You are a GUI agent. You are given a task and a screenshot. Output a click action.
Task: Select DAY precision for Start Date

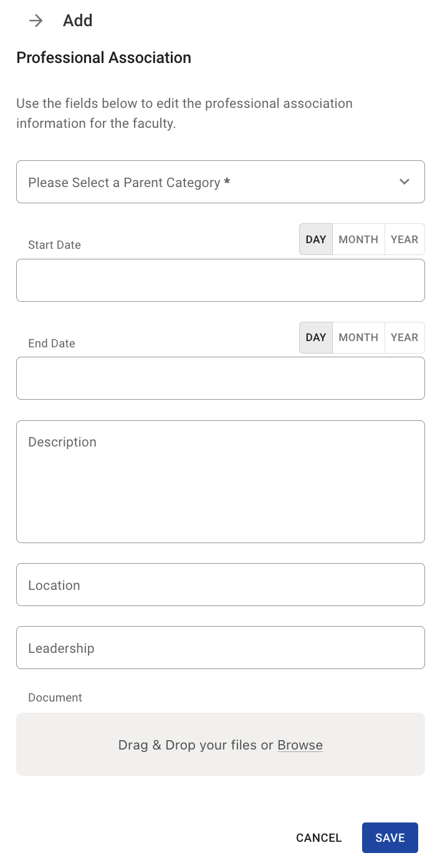pyautogui.click(x=316, y=239)
